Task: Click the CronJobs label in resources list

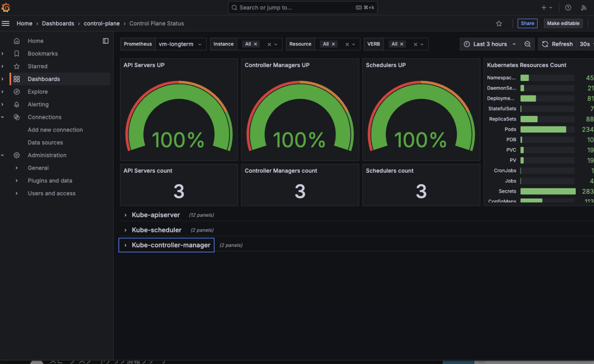Action: [505, 171]
